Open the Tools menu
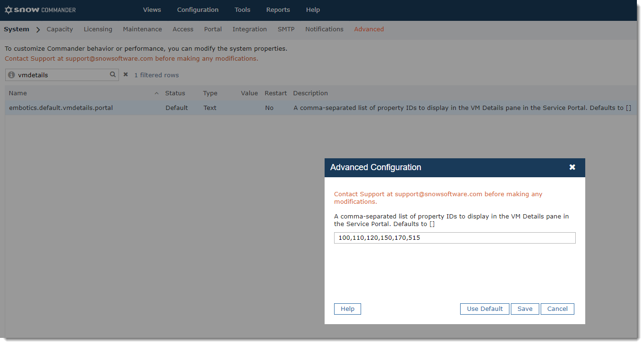Screen dimensions: 644x345 coord(243,9)
